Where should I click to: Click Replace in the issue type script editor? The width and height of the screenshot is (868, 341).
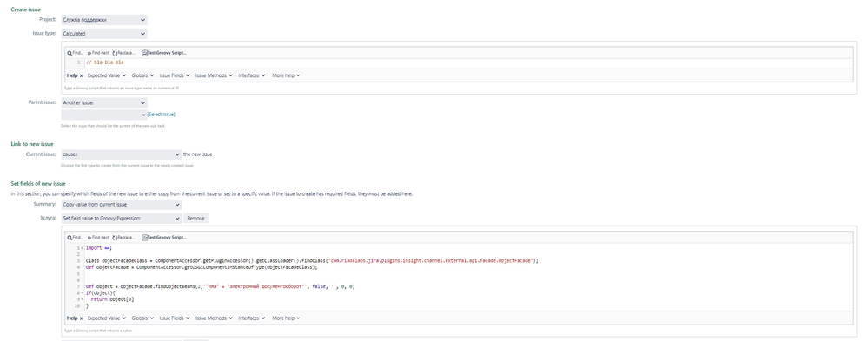124,53
